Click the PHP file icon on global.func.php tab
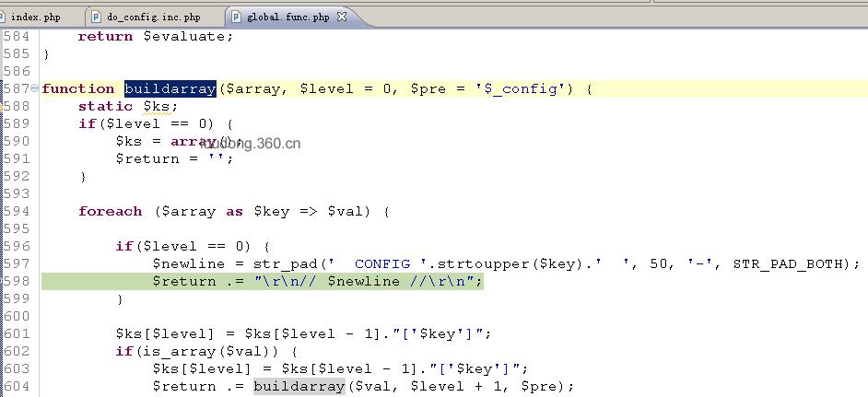 pyautogui.click(x=237, y=18)
